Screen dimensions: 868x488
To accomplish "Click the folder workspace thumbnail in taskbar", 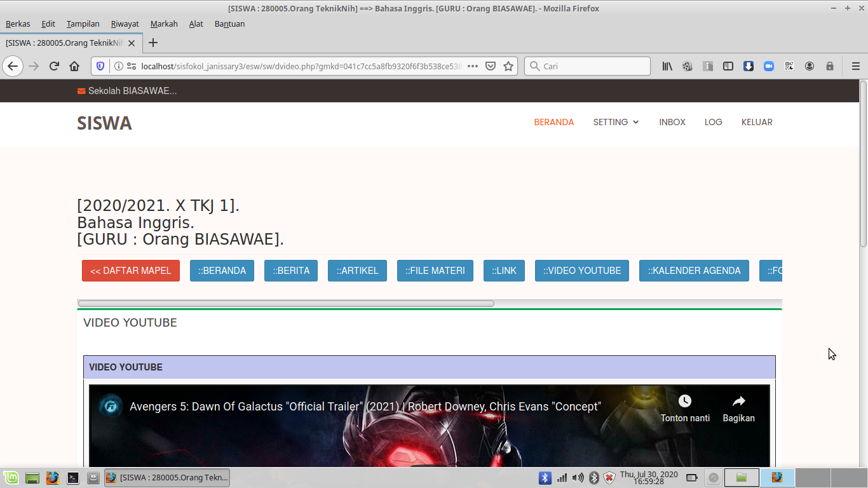I will coord(742,478).
